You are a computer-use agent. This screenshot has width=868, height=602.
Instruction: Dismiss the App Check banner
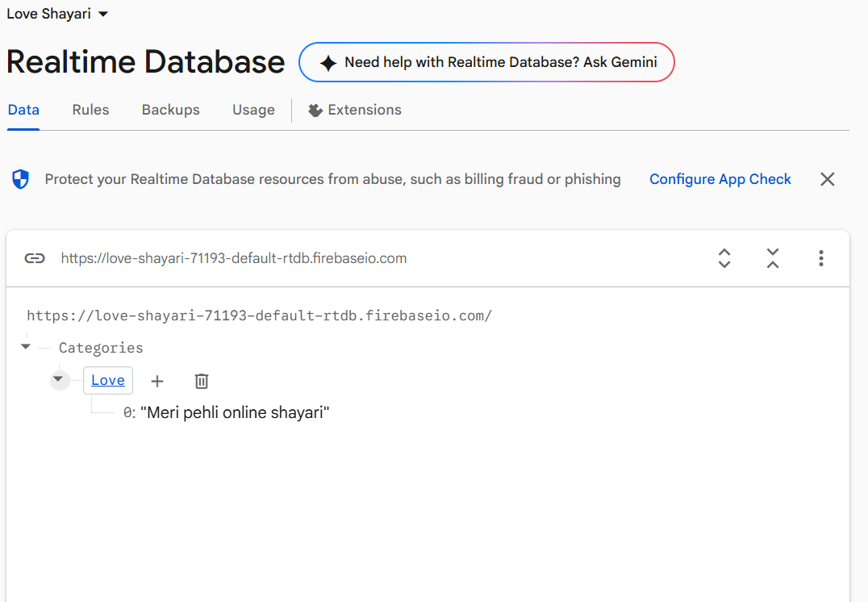tap(827, 179)
